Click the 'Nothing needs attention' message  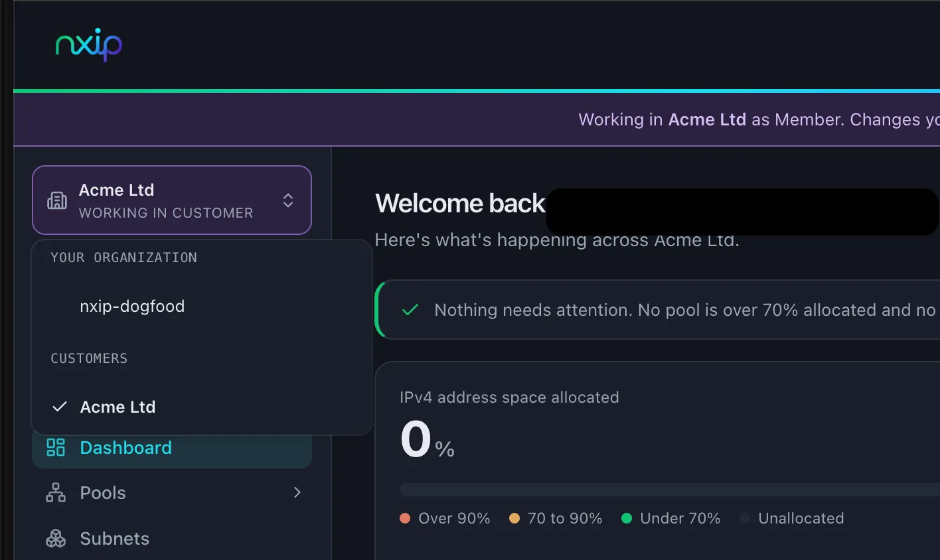click(684, 310)
